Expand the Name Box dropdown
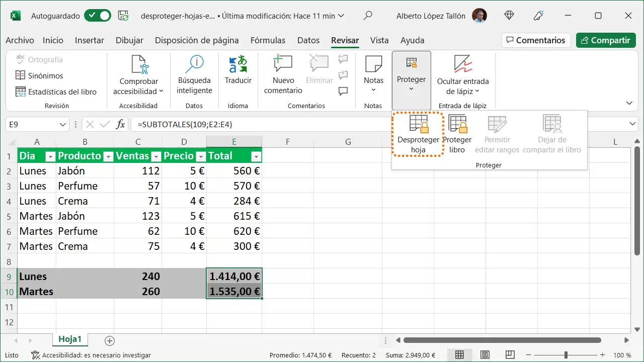This screenshot has width=644, height=362. coord(63,124)
